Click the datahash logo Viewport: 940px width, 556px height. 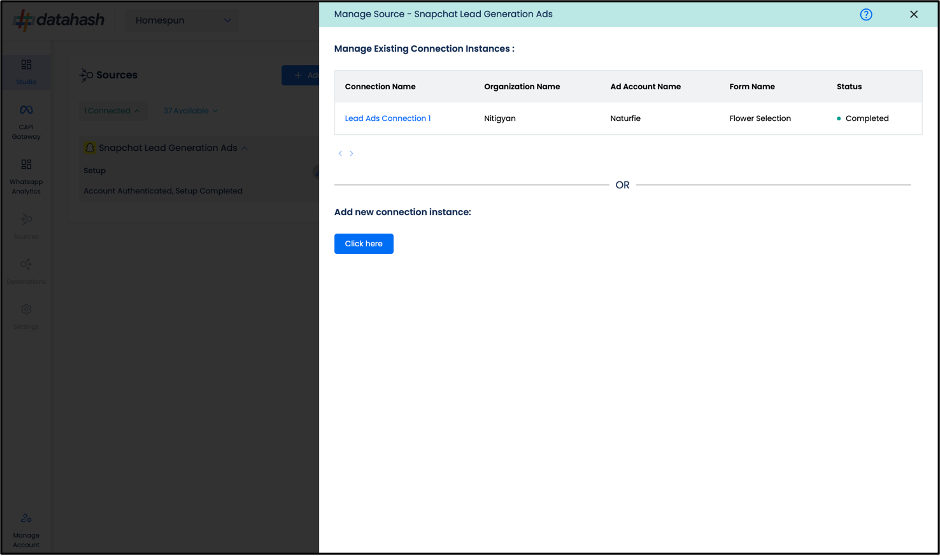(59, 20)
